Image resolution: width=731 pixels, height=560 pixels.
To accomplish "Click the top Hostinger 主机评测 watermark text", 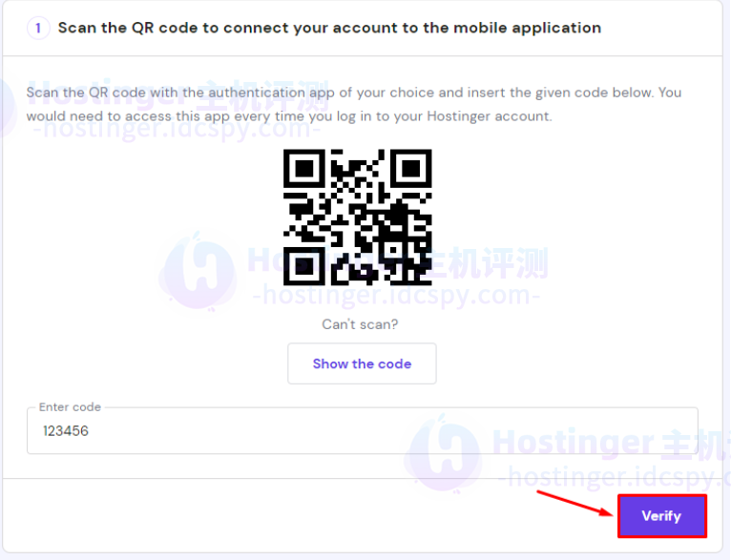I will [178, 95].
